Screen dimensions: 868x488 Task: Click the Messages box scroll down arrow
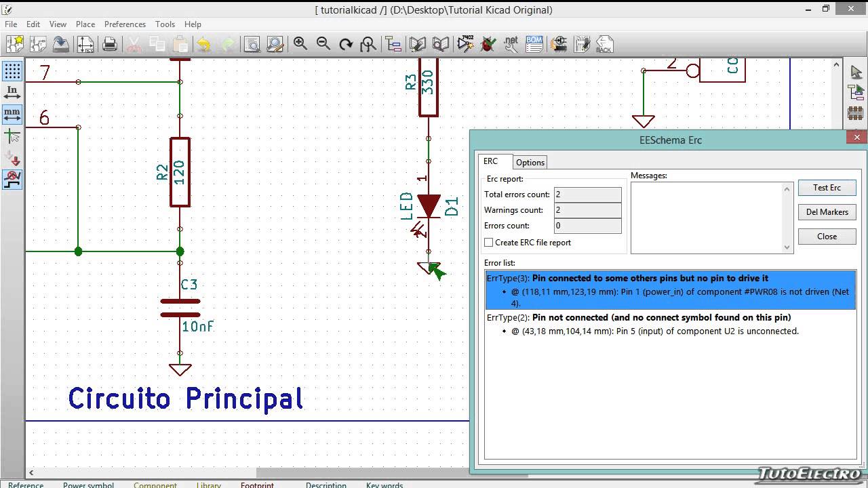coord(787,247)
